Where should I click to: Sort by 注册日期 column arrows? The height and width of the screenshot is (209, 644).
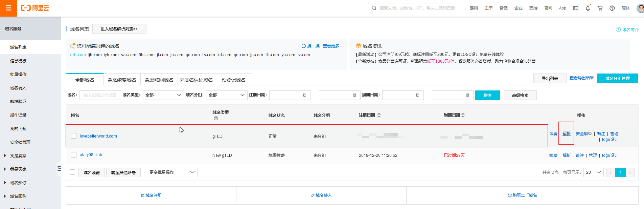pos(379,115)
